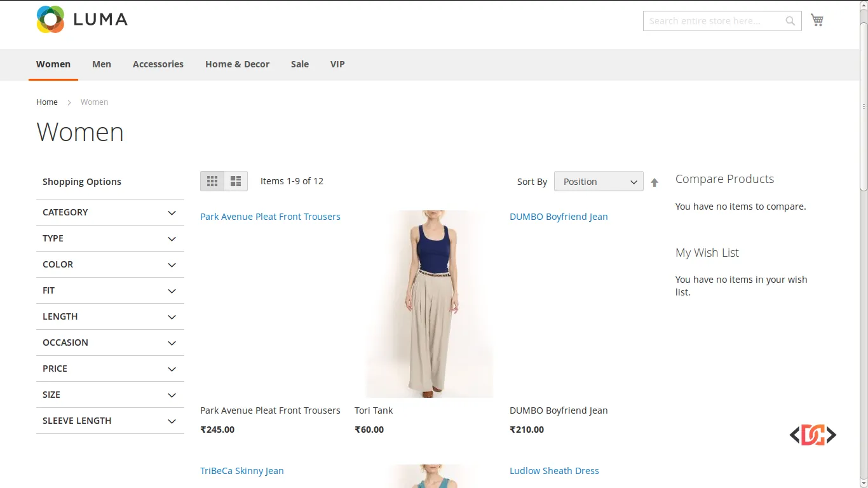868x488 pixels.
Task: Open the shopping cart
Action: click(x=817, y=20)
